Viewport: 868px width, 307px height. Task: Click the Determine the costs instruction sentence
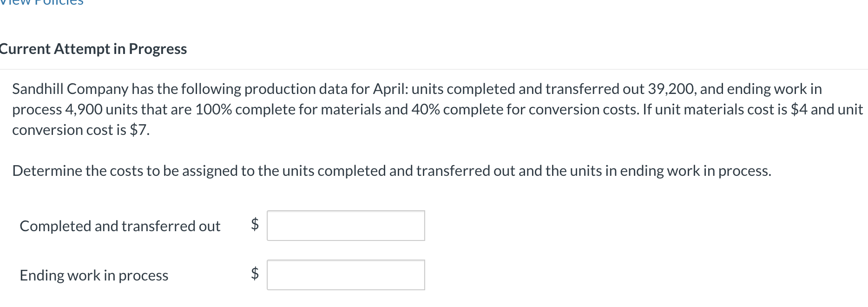point(391,171)
